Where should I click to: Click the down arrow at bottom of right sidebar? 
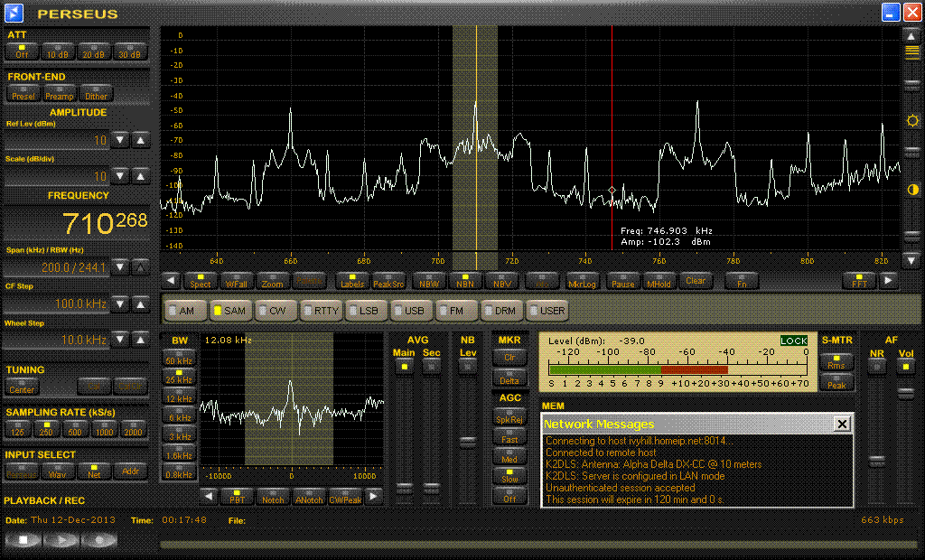(x=911, y=259)
